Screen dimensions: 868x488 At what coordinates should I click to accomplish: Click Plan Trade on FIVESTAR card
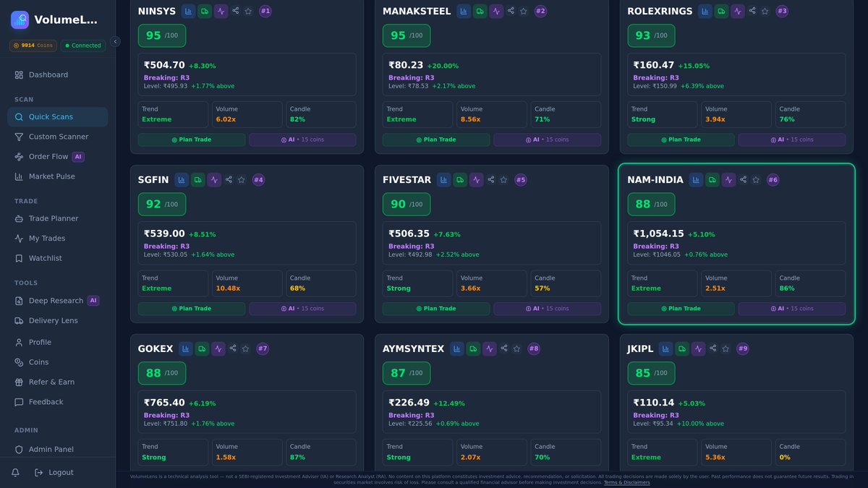click(436, 309)
